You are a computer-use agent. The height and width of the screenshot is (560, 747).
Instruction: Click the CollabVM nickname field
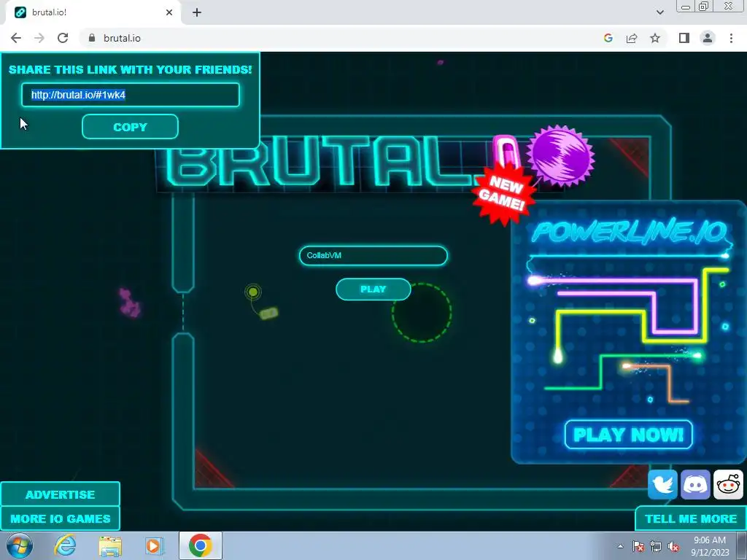[373, 255]
